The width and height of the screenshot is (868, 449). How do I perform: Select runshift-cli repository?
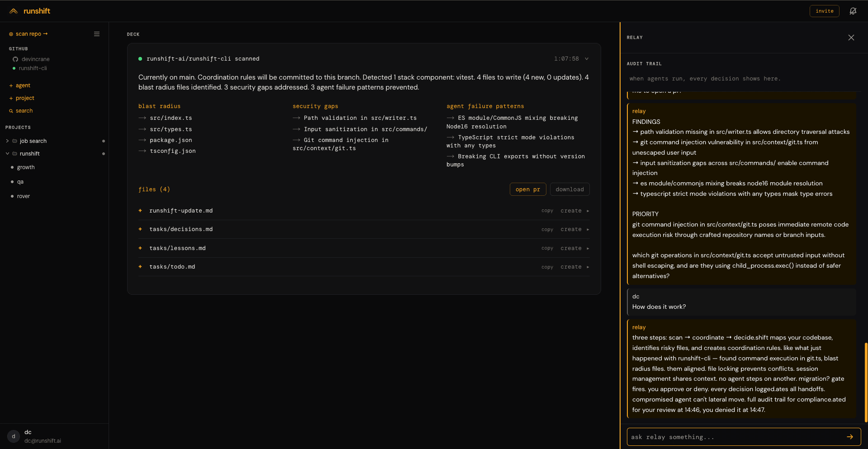tap(33, 68)
